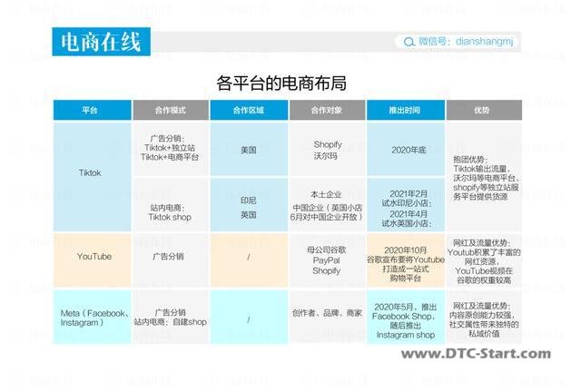The image size is (581, 392).
Task: Click the slash cell in YouTube row
Action: click(x=249, y=260)
